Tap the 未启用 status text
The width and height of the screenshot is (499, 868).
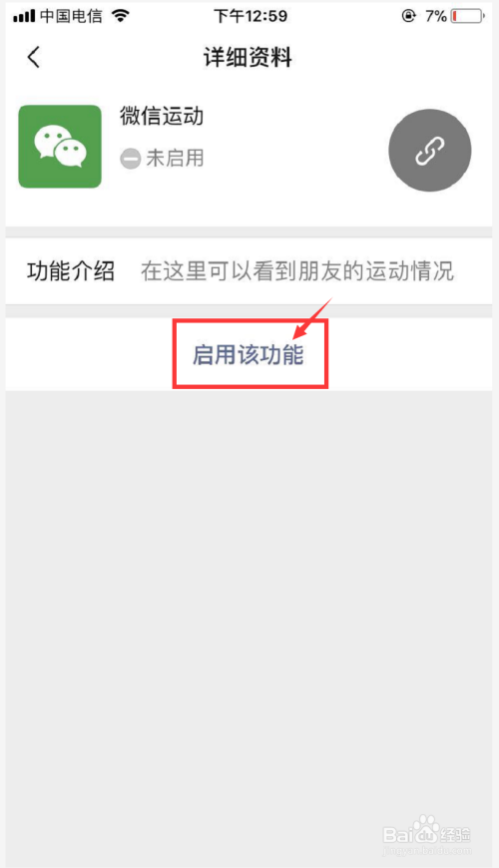pos(175,159)
